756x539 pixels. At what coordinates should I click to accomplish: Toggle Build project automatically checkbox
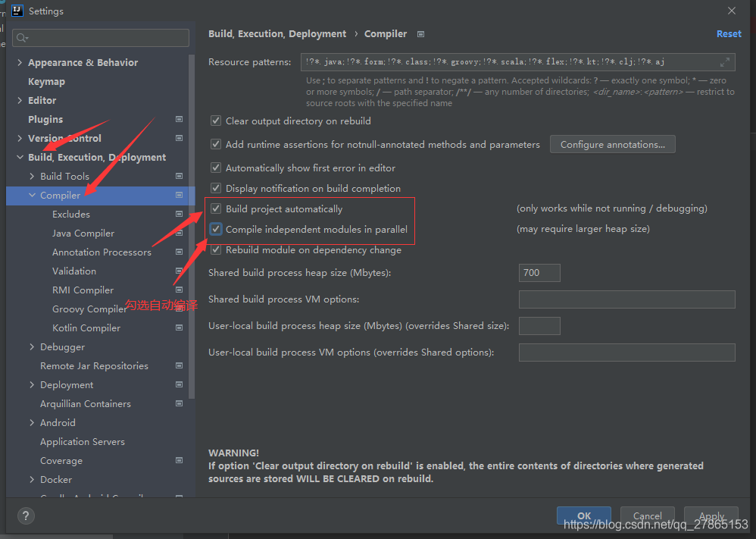[216, 208]
